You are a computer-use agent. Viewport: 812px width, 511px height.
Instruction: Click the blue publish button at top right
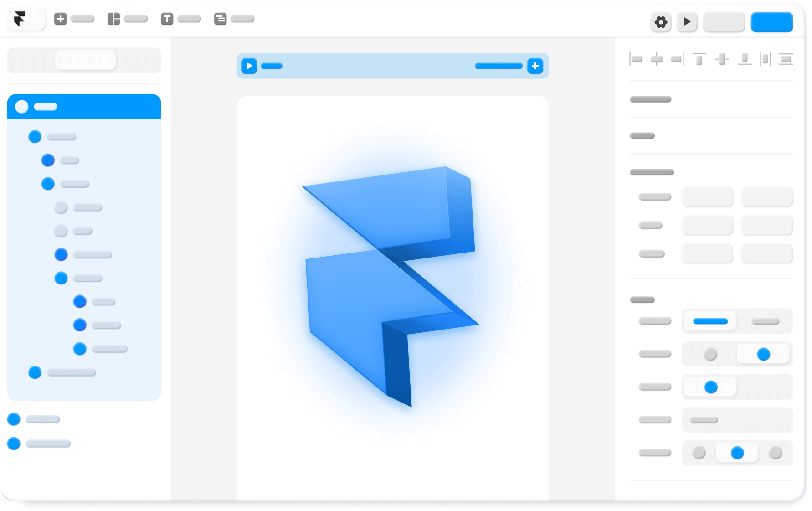(x=772, y=22)
